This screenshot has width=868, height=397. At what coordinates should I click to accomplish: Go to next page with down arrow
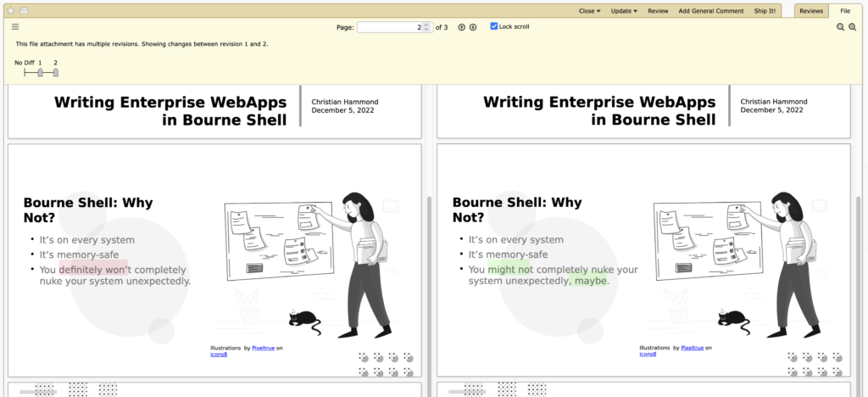473,27
